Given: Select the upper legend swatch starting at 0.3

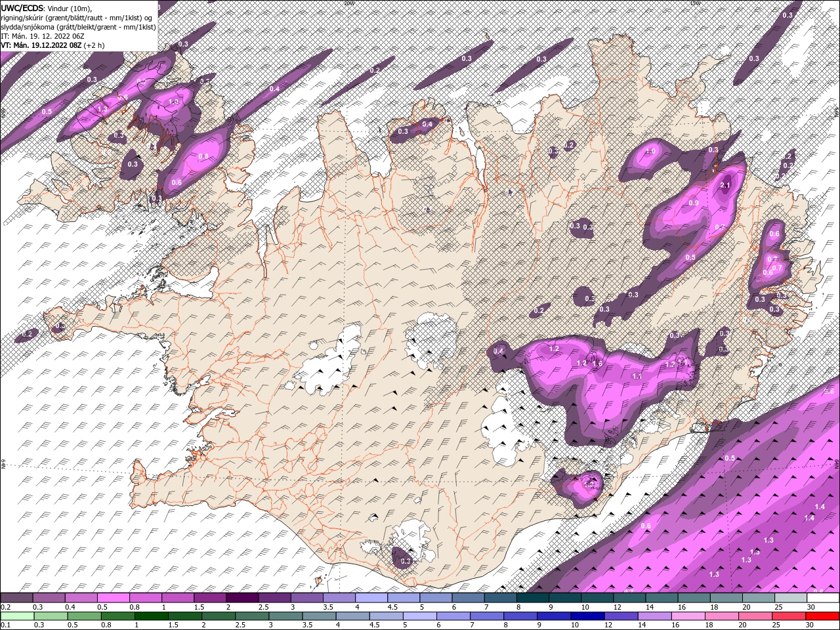Looking at the screenshot, I should click(49, 598).
